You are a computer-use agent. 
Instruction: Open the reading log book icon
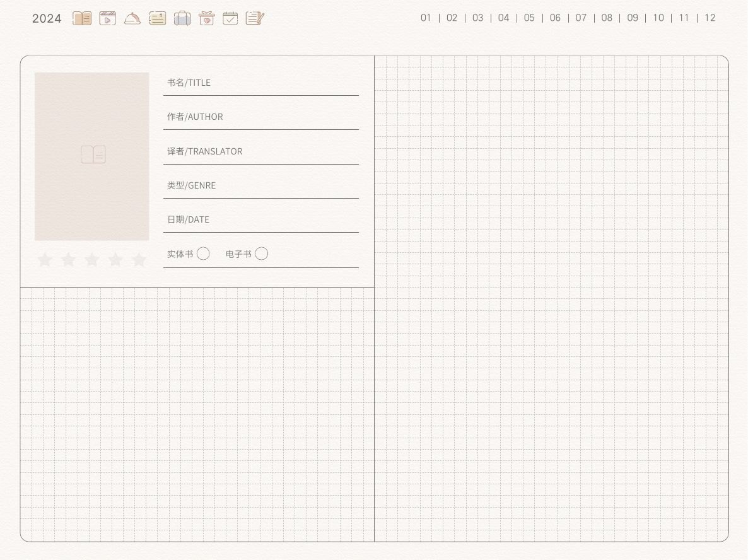coord(82,18)
